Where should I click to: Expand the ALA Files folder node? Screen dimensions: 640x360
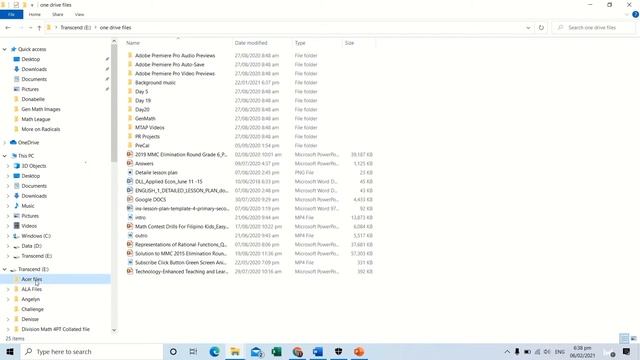click(x=8, y=289)
